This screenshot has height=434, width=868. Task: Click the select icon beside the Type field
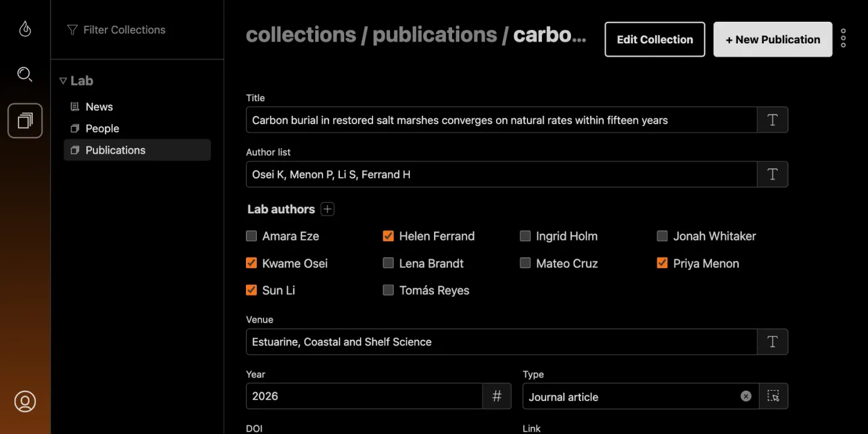click(773, 396)
